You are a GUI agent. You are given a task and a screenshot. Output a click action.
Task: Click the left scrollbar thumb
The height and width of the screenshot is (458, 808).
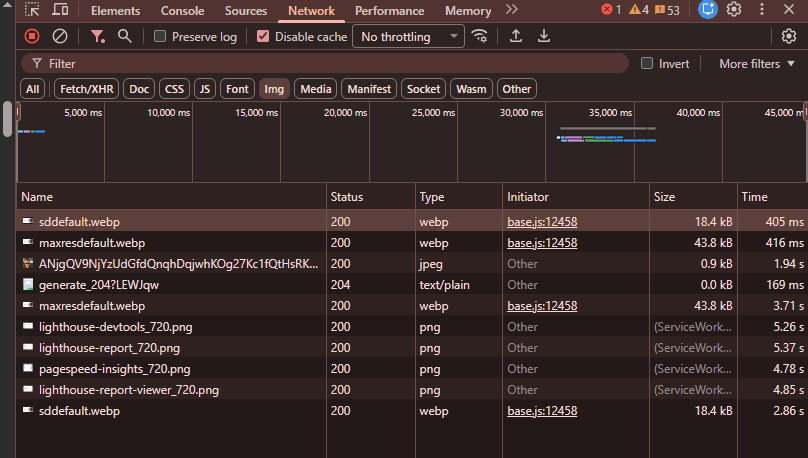click(x=7, y=119)
